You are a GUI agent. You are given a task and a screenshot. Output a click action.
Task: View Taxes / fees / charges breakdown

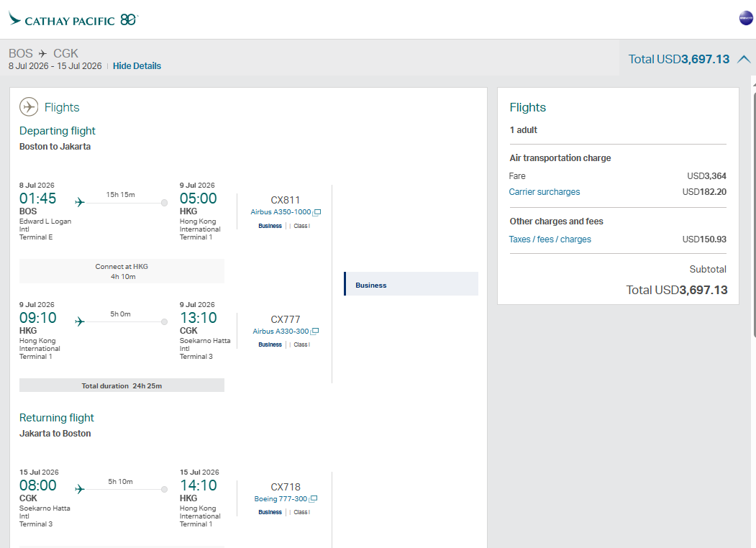(550, 239)
